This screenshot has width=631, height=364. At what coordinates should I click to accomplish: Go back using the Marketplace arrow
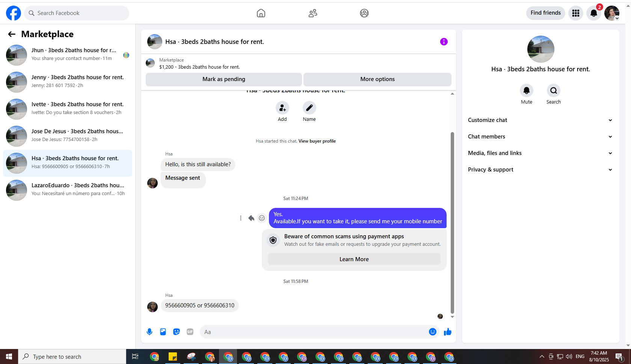[x=12, y=34]
